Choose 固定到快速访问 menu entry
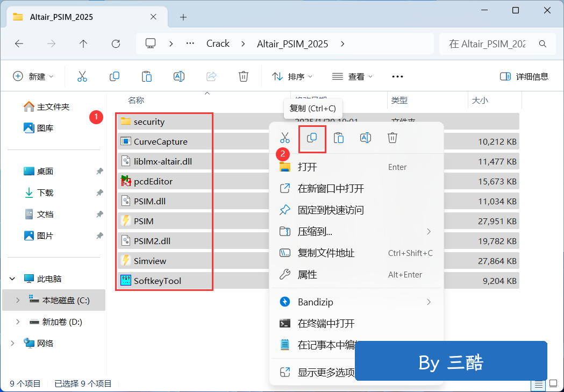 click(356, 210)
